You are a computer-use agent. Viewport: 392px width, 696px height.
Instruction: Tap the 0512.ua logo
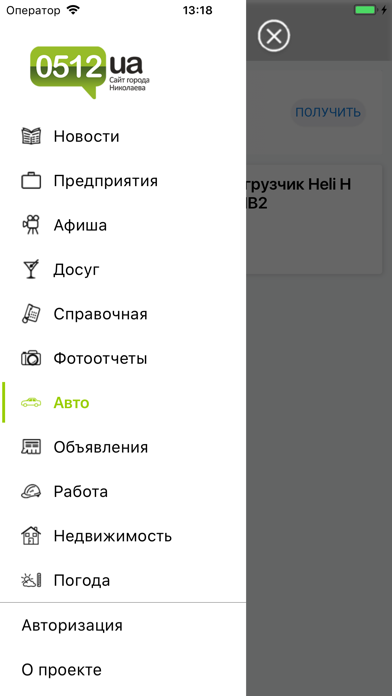[x=90, y=72]
